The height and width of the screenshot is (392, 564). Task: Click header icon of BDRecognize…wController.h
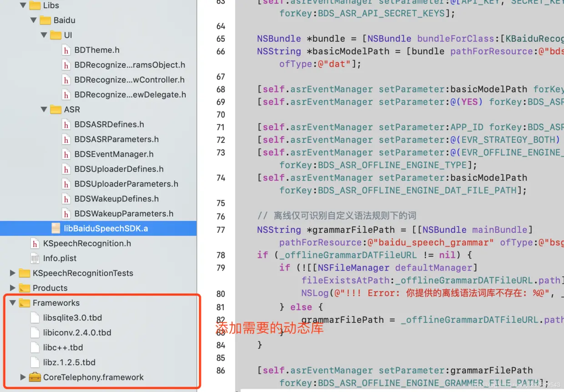pos(66,80)
